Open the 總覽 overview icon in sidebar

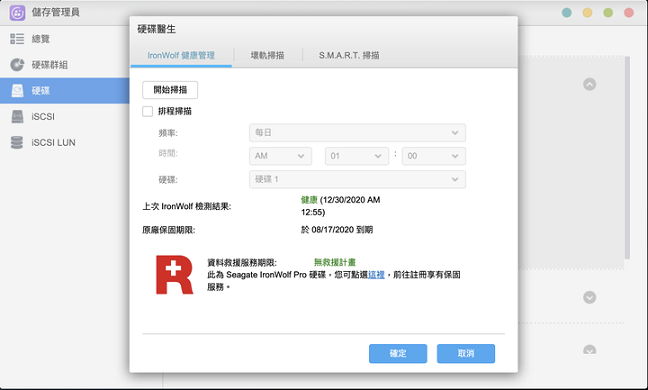click(17, 39)
